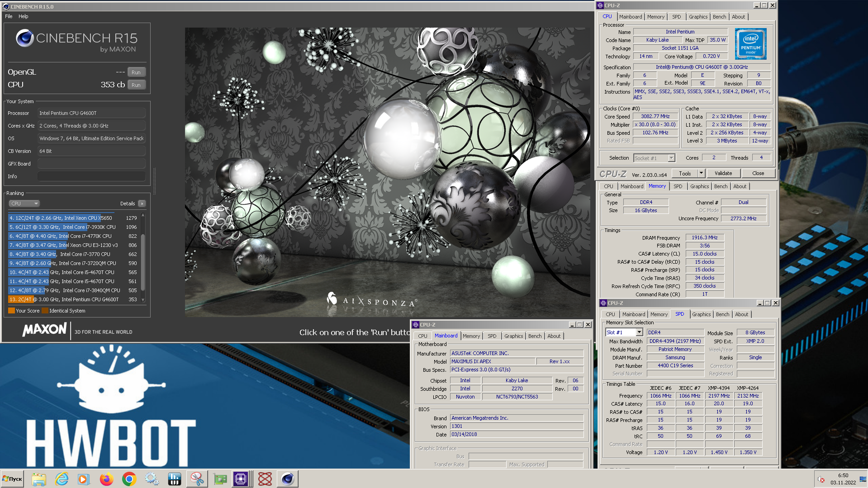Click the GFX Board field in Cinebench
Screen dimensions: 868x488
click(x=91, y=164)
